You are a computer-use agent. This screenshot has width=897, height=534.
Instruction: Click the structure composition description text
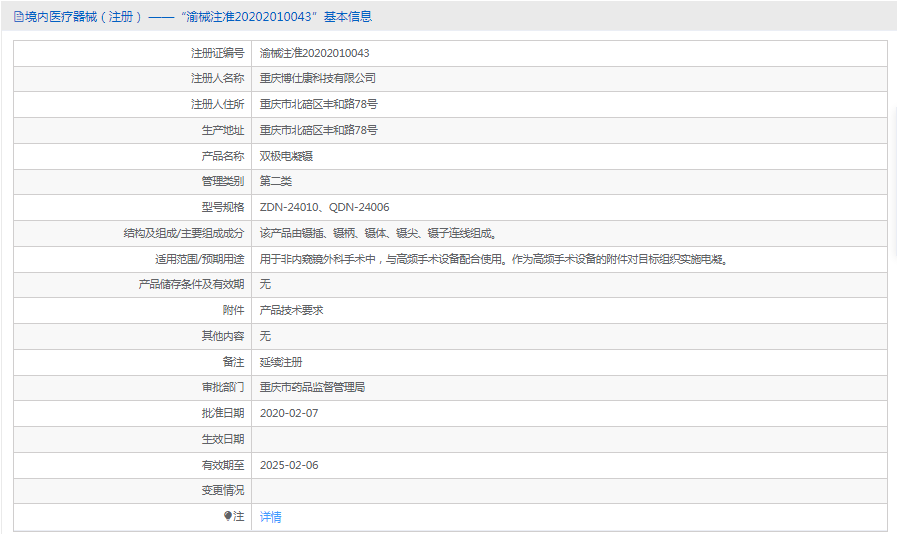(378, 233)
